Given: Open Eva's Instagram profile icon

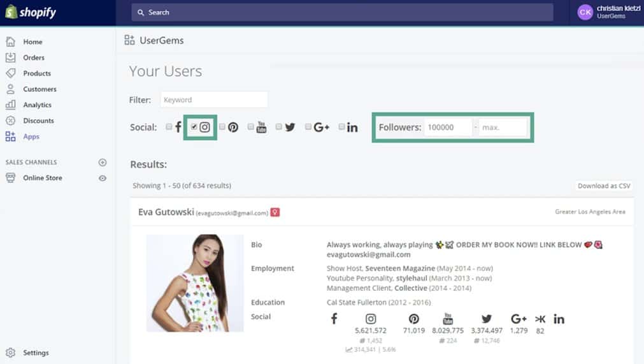Looking at the screenshot, I should click(371, 319).
